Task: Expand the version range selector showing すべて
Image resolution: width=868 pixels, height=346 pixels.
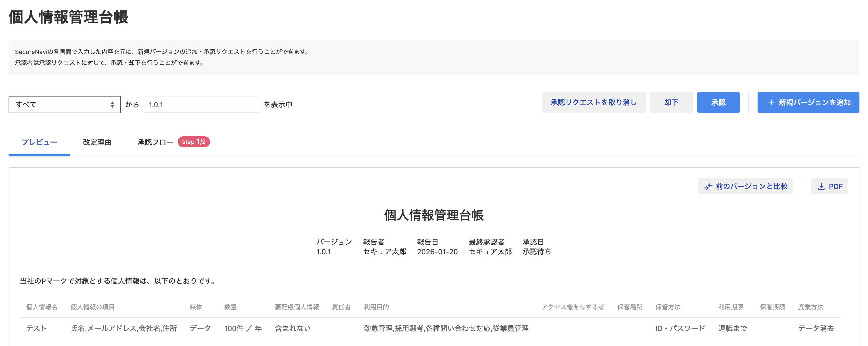Action: 64,104
